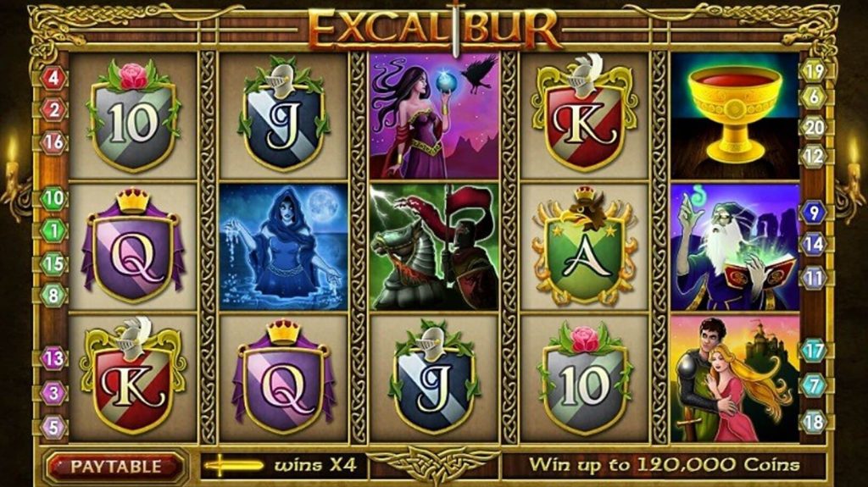
Task: Select the golden chalice symbol
Action: [x=735, y=115]
